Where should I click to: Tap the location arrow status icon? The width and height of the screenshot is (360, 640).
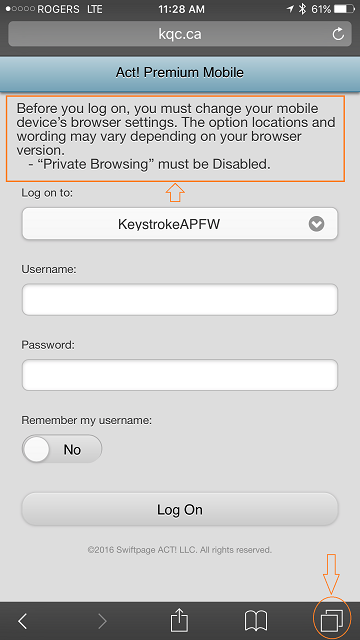click(290, 9)
